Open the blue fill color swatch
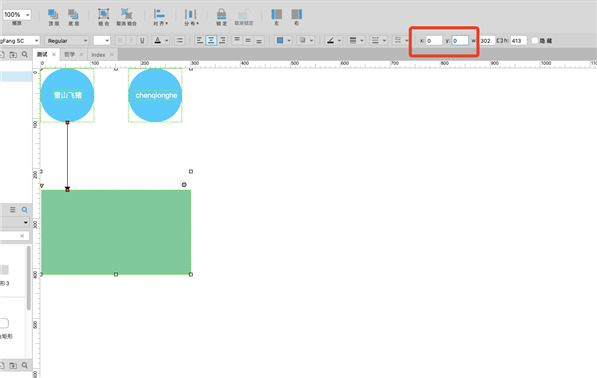Screen dimensions: 597x378 coord(280,40)
